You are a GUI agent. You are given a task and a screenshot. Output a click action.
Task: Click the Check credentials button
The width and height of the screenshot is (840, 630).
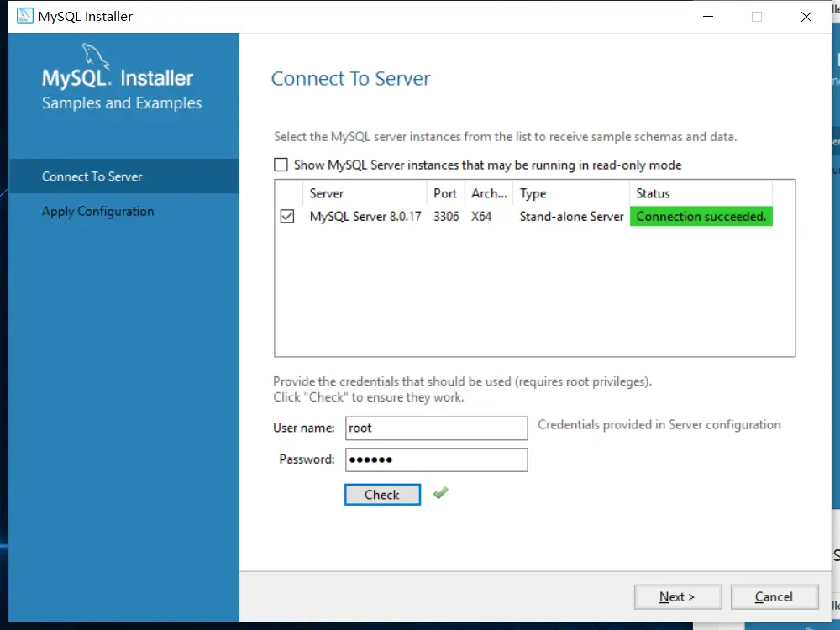[382, 495]
